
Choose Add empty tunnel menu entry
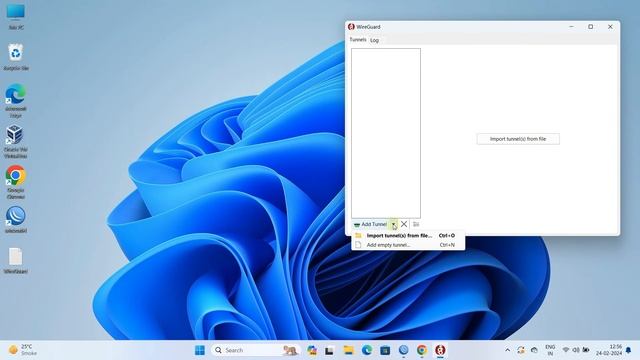click(408, 245)
